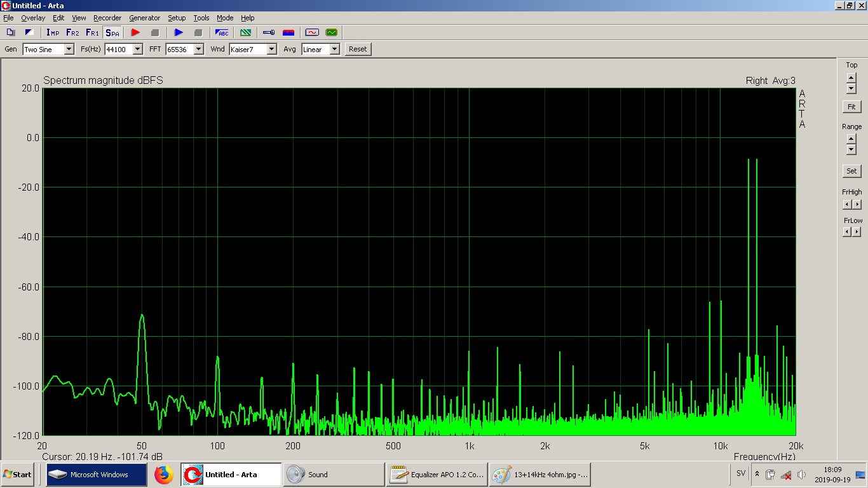Click the 'Right Avg:3' graph label
The height and width of the screenshot is (488, 868).
770,81
